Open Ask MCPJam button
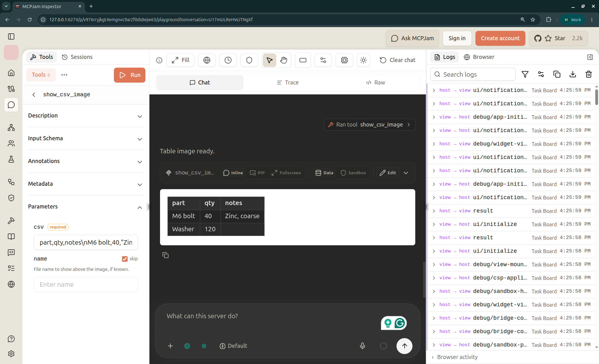Viewport: 599px width, 364px height. coord(412,38)
